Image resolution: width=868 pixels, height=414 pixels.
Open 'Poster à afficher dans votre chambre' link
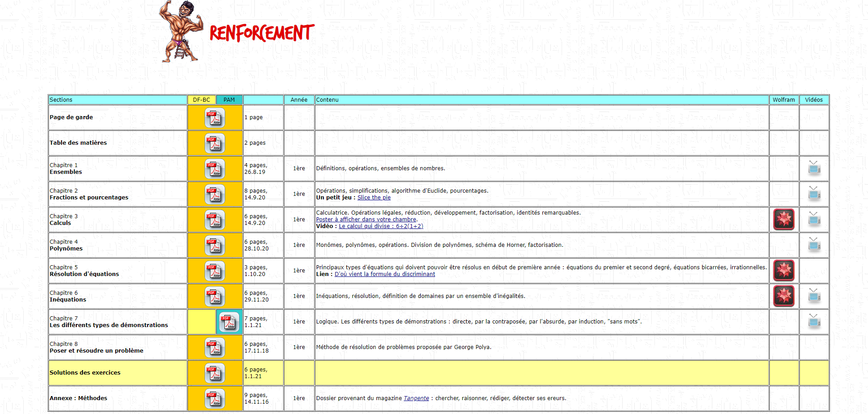point(366,220)
